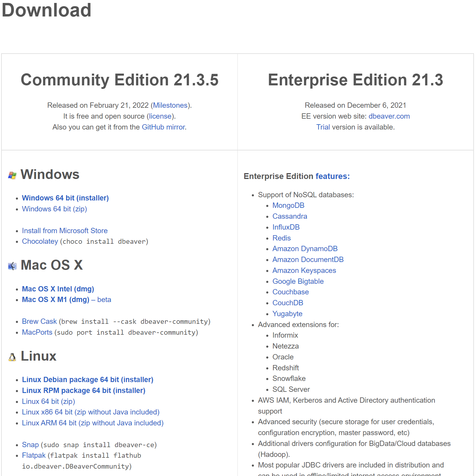This screenshot has width=476, height=476.
Task: Download Windows 64 bit installer
Action: (x=65, y=198)
